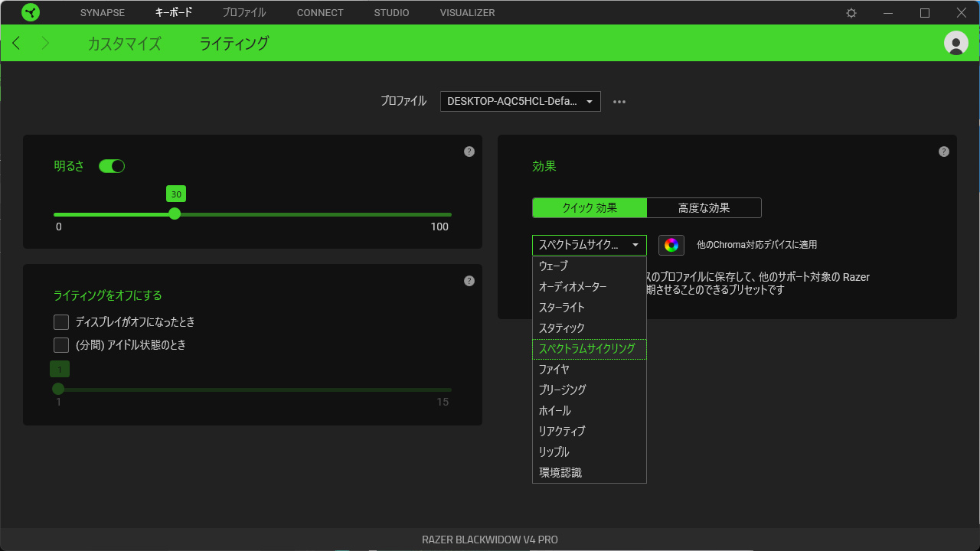
Task: Select ウェーブ from the effect list
Action: click(x=590, y=266)
